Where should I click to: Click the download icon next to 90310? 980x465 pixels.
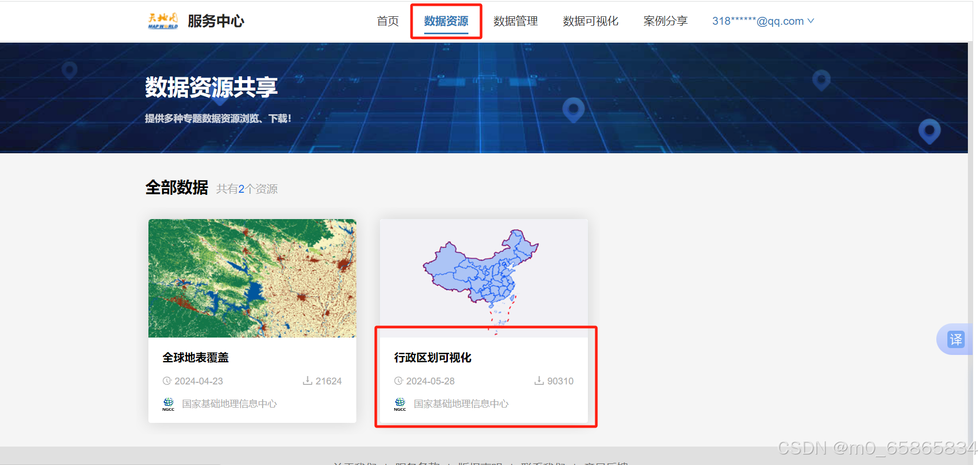tap(539, 380)
